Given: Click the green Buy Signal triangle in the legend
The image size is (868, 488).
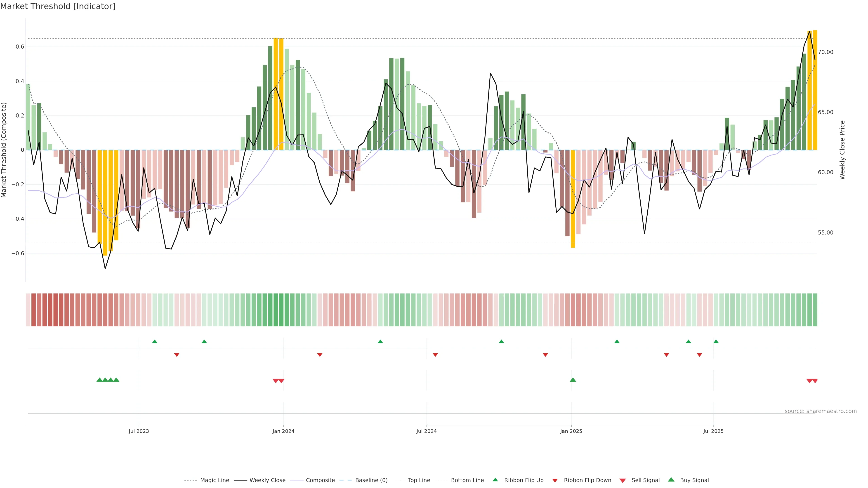Looking at the screenshot, I should click(671, 480).
